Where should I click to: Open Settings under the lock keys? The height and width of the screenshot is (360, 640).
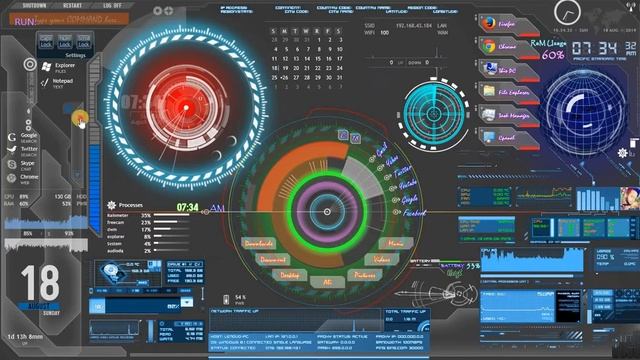pos(76,55)
